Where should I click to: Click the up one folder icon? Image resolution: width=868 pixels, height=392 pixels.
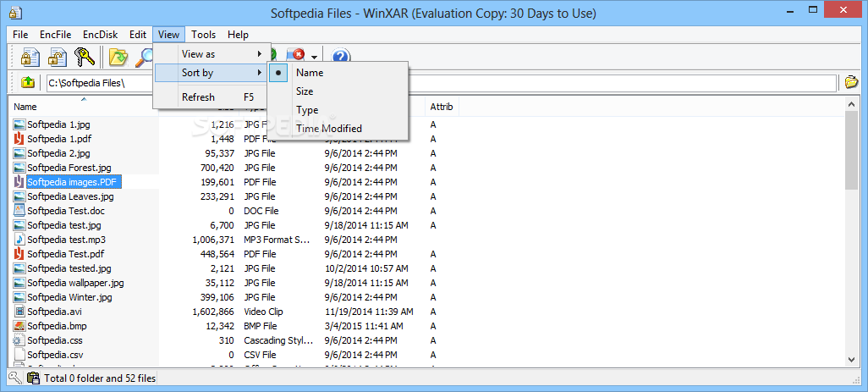click(x=28, y=82)
